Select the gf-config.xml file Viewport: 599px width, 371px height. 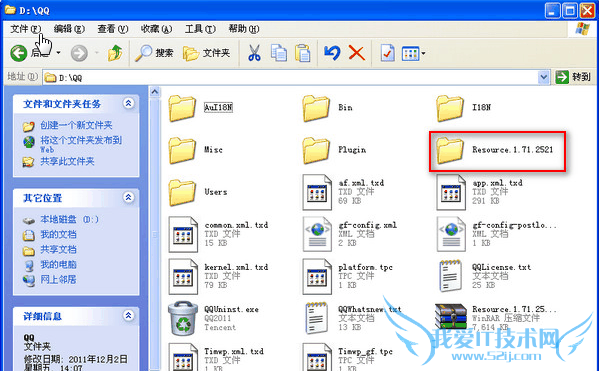click(350, 234)
